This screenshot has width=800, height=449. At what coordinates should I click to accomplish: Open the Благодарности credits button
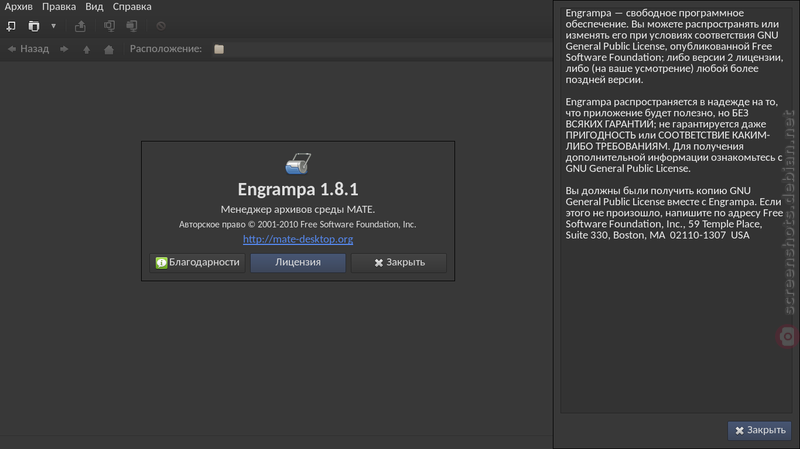[197, 263]
